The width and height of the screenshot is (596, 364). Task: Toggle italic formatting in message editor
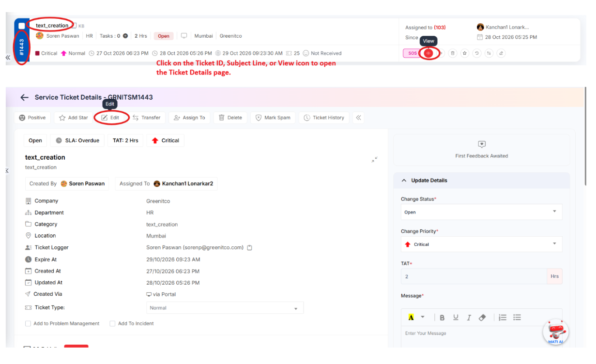click(x=469, y=318)
